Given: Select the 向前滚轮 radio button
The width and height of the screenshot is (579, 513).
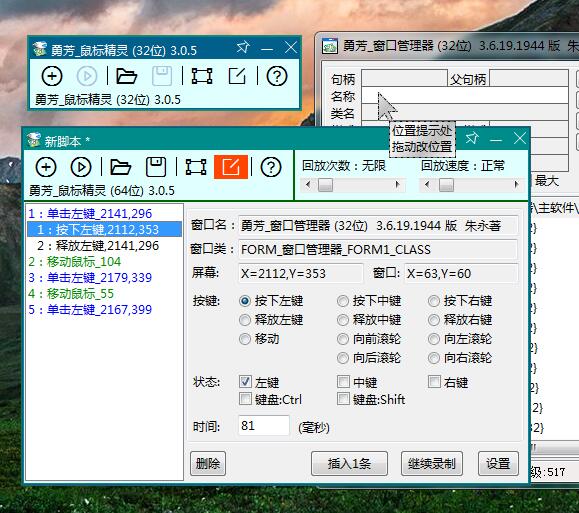Looking at the screenshot, I should point(343,339).
